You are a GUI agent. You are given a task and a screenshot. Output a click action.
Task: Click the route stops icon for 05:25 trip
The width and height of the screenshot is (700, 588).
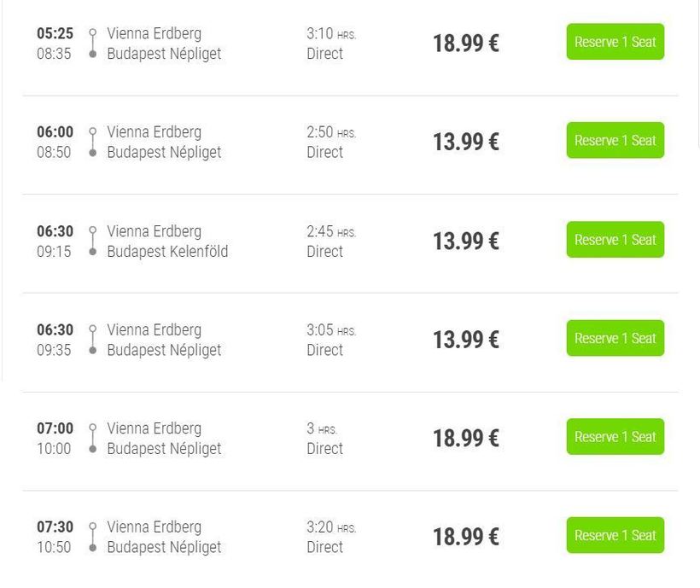coord(92,44)
